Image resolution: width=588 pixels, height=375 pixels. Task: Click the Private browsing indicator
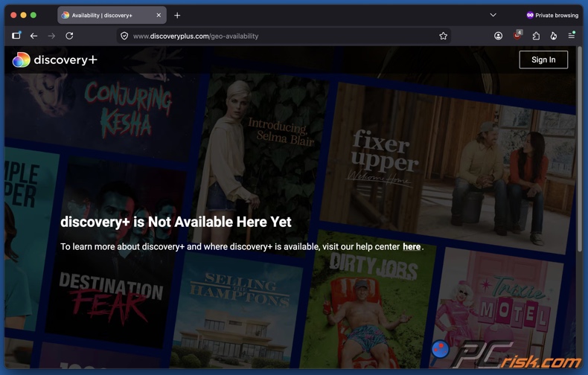[552, 16]
